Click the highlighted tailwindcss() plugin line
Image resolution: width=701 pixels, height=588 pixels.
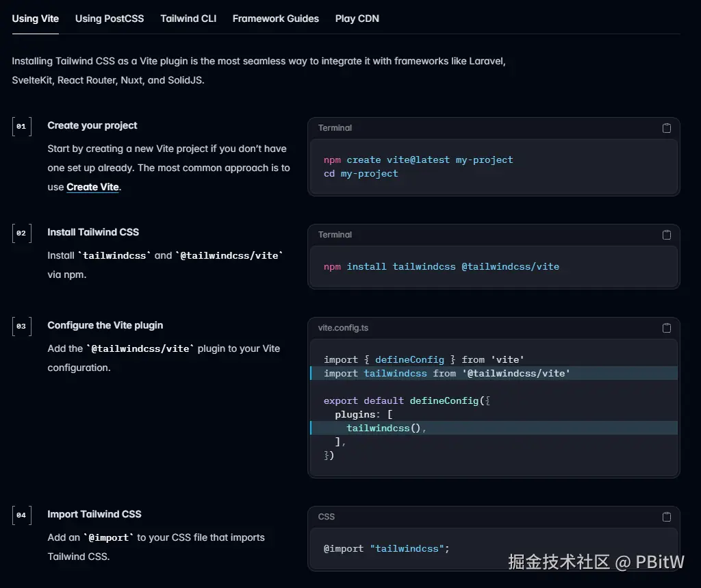point(386,428)
